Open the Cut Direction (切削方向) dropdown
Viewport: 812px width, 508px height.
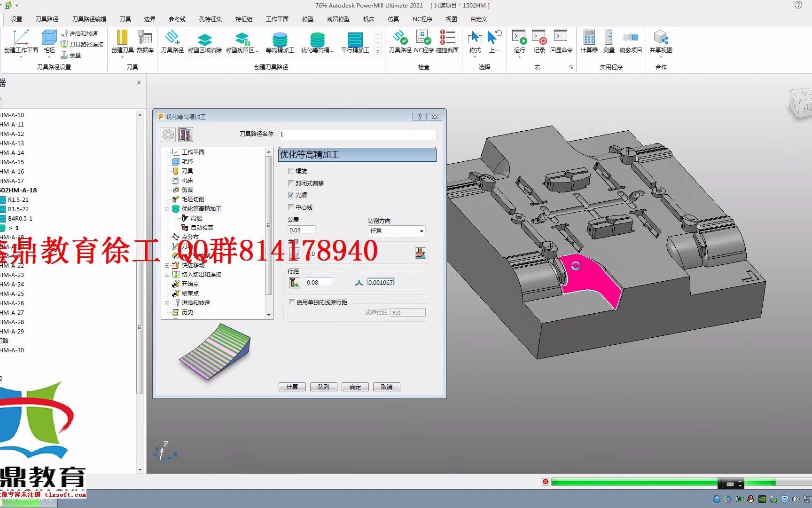point(397,231)
